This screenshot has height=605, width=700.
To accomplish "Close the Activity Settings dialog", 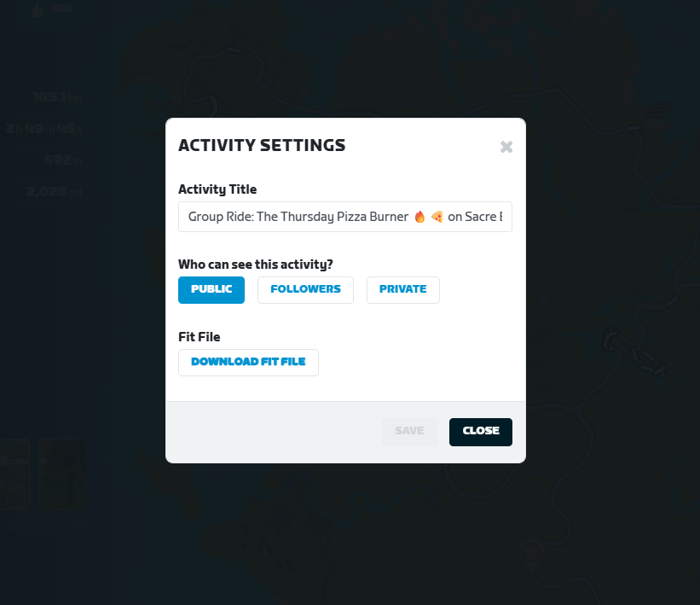I will (x=480, y=432).
